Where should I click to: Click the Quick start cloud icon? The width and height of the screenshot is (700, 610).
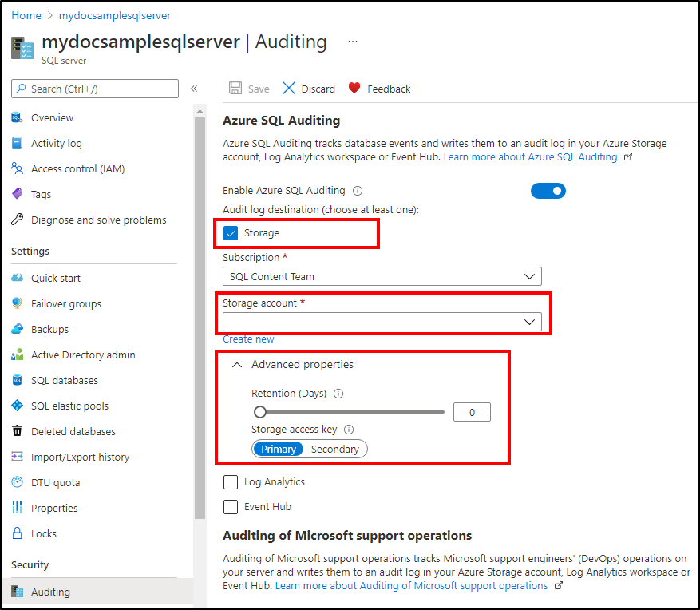[17, 278]
